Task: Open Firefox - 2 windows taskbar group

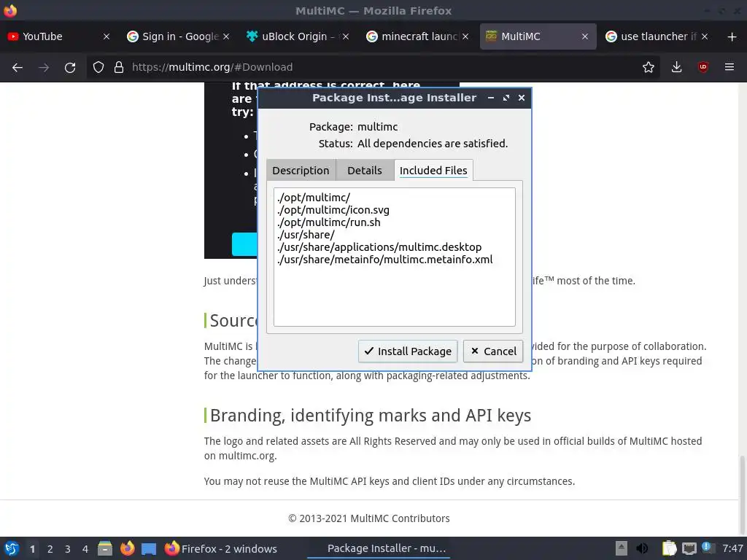Action: (x=220, y=548)
